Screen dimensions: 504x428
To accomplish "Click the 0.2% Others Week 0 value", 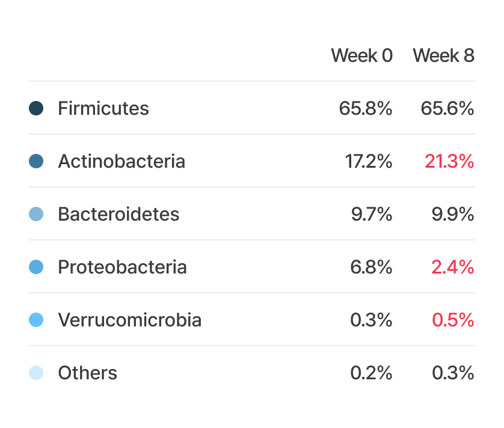I will pos(371,373).
